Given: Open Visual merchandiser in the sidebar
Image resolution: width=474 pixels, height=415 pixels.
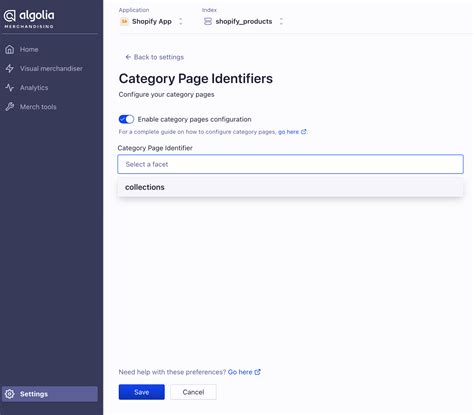Looking at the screenshot, I should pyautogui.click(x=50, y=68).
